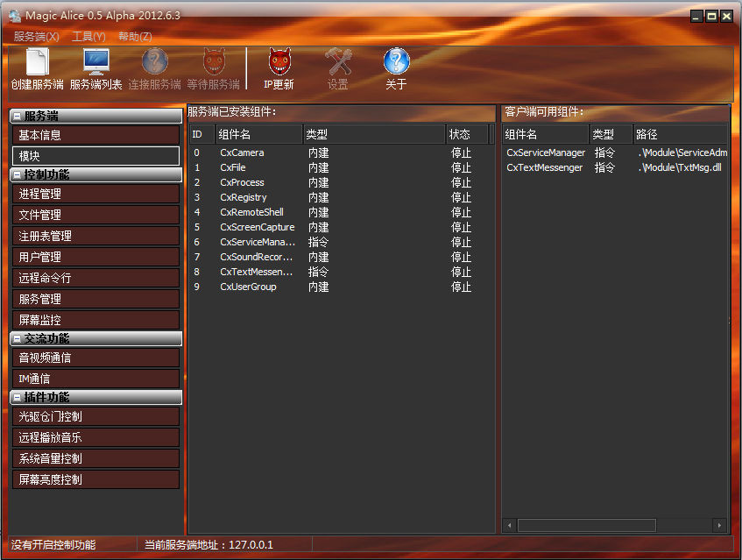Screen dimensions: 742x560
Task: Click the 当前服务端地址 status bar entry
Action: tap(208, 545)
